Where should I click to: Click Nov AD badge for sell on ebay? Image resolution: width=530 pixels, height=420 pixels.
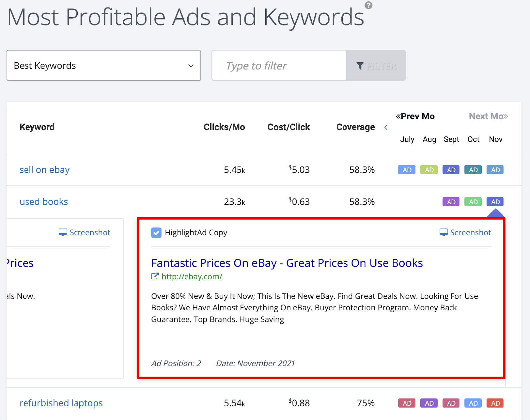coord(495,170)
